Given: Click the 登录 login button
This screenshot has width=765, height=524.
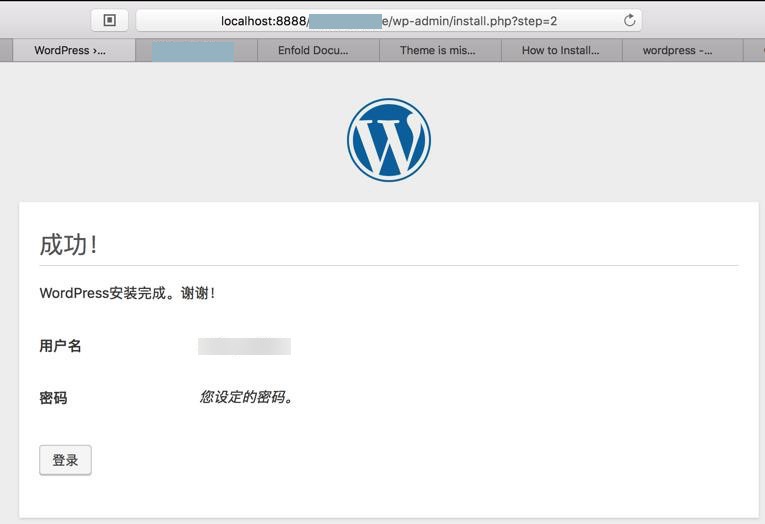Looking at the screenshot, I should click(65, 460).
